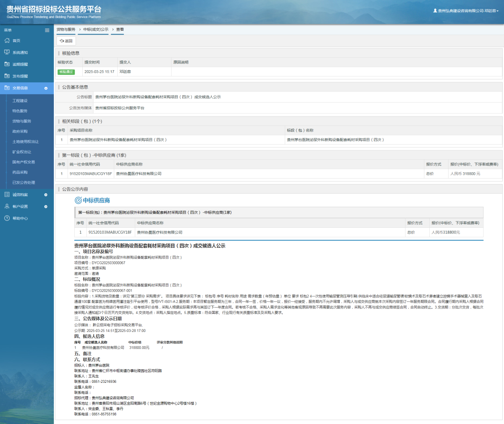Click the 发布提醒 folder icon
This screenshot has height=424, width=504.
click(x=7, y=76)
